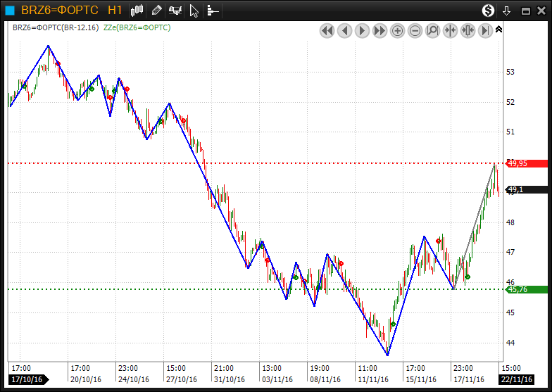Open the candlestick chart type selector
Screen dimensions: 552x392
click(x=137, y=10)
